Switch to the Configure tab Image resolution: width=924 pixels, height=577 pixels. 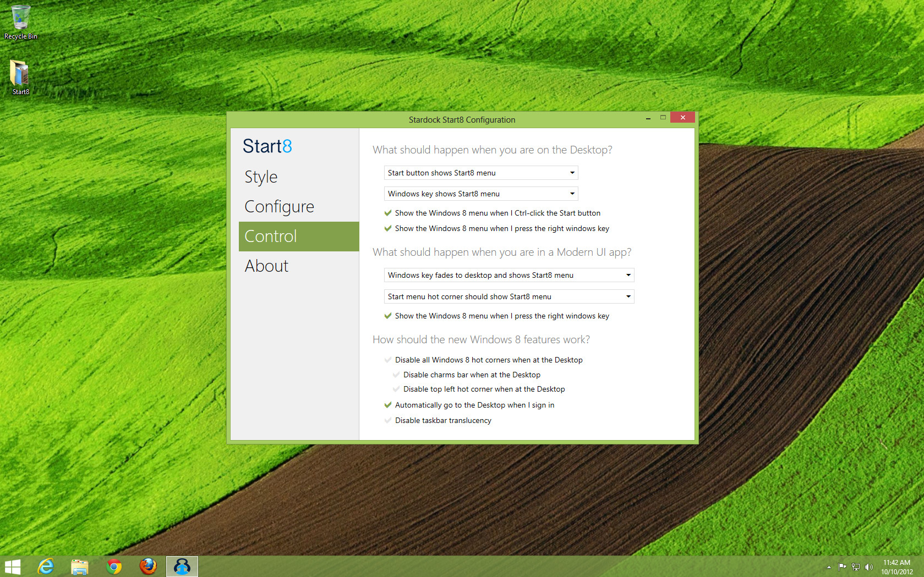pyautogui.click(x=299, y=207)
